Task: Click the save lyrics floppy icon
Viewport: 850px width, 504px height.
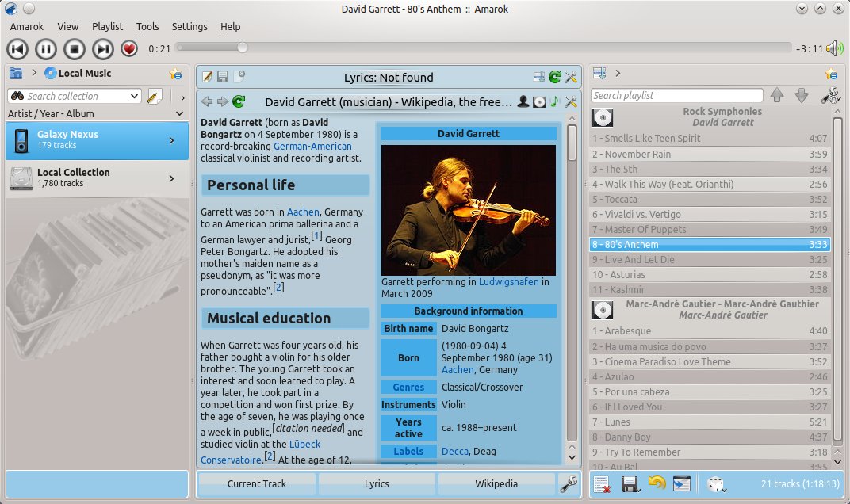Action: [x=223, y=77]
